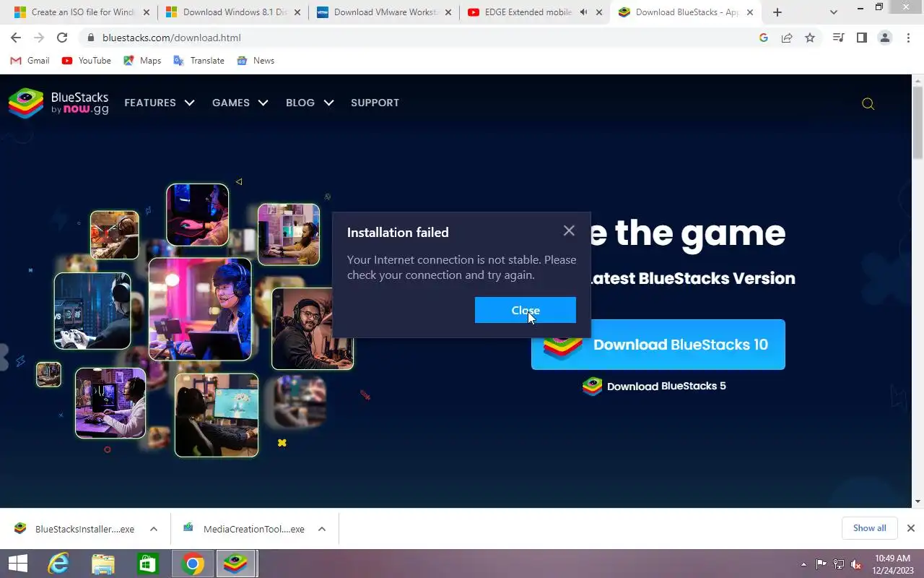924x578 pixels.
Task: Open network status tray icon
Action: [x=839, y=564]
